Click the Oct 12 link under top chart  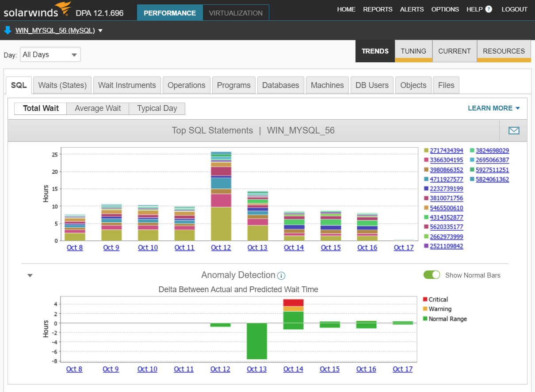[221, 247]
